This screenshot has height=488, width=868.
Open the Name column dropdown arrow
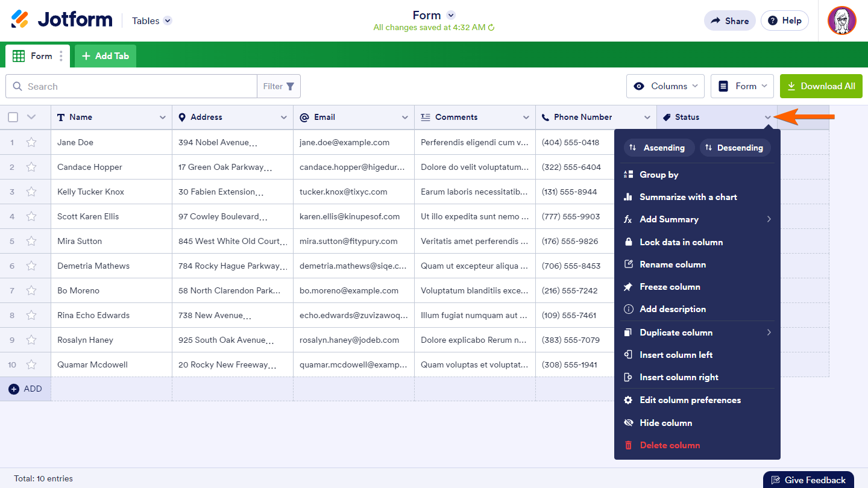[162, 117]
